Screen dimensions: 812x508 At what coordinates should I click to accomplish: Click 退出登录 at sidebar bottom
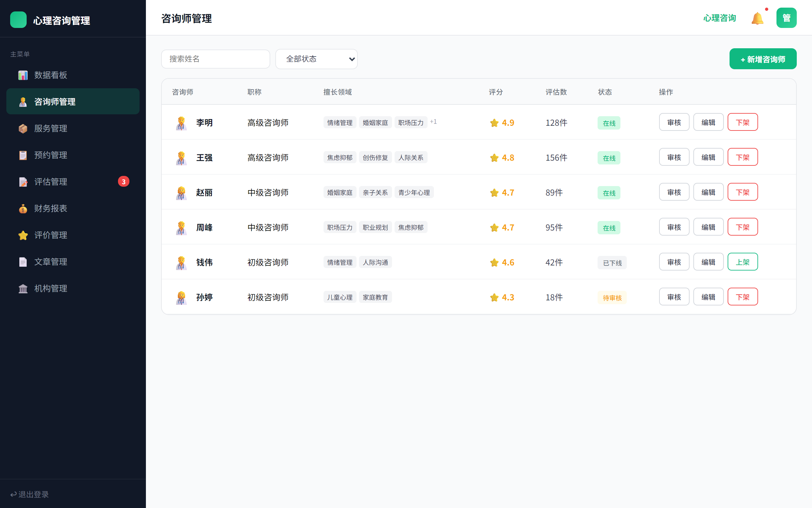click(29, 494)
